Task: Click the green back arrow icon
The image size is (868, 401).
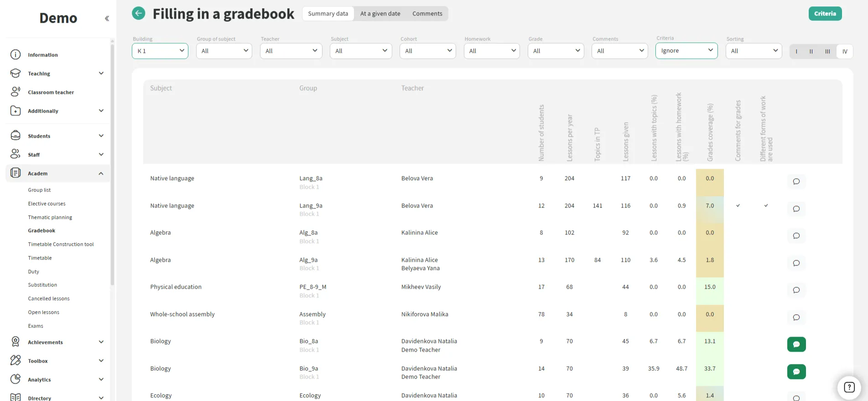Action: point(139,13)
